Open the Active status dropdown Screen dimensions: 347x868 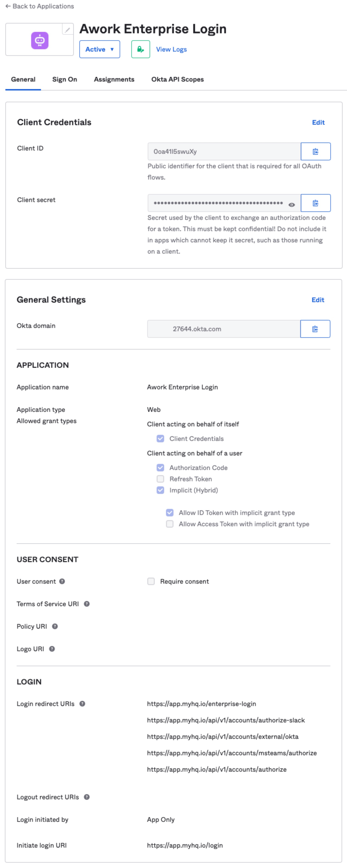point(100,49)
